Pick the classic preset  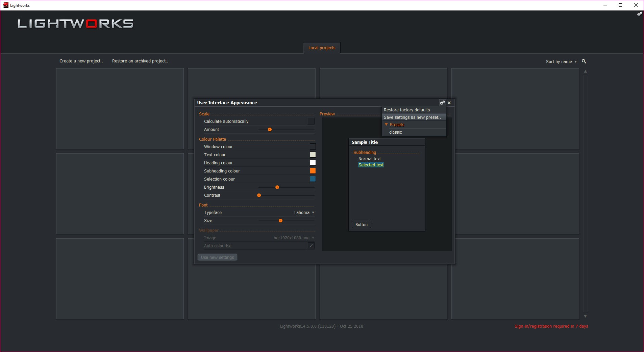click(x=414, y=132)
